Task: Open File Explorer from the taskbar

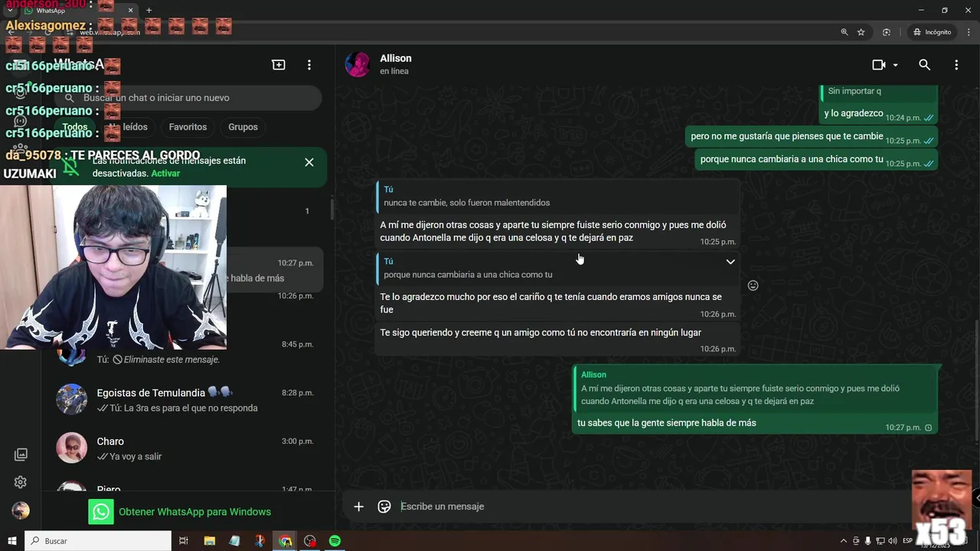Action: click(x=209, y=541)
